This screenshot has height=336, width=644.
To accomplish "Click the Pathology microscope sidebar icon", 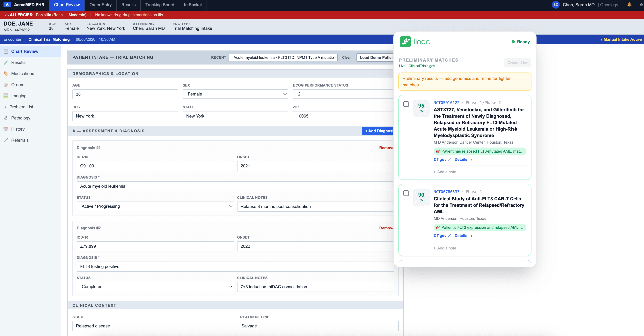I will (6, 118).
